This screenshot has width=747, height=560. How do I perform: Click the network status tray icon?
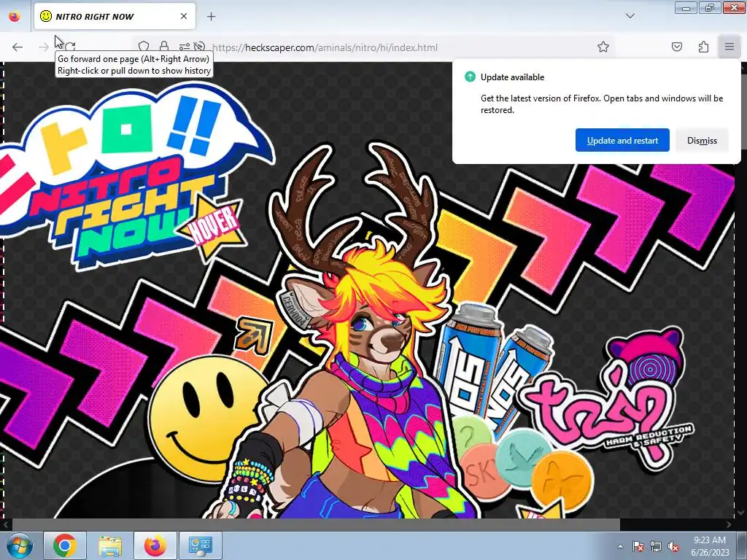click(656, 546)
